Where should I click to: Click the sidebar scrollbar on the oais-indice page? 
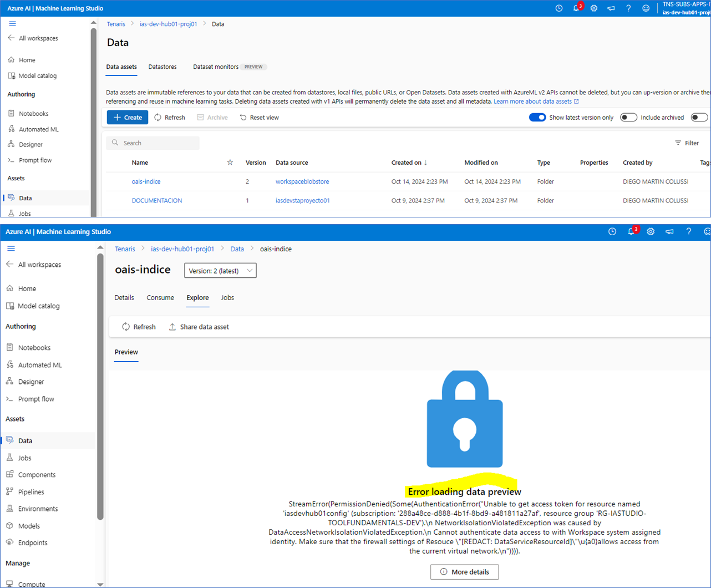(100, 387)
